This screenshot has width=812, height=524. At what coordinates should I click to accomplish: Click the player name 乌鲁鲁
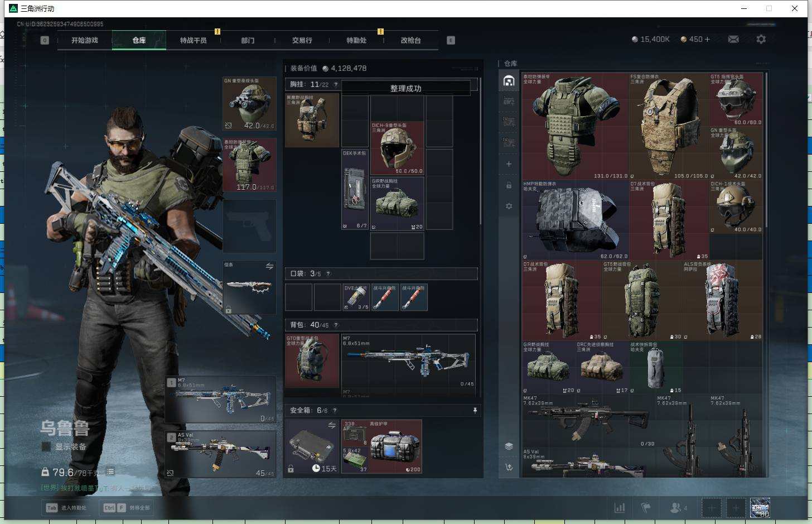tap(64, 428)
